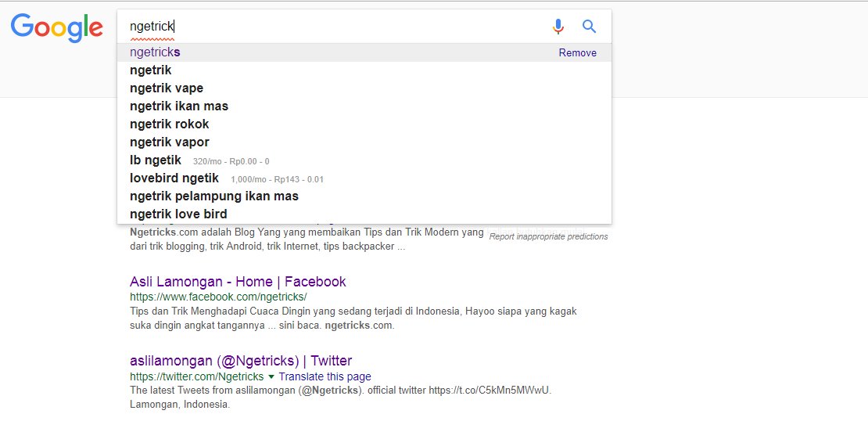868x432 pixels.
Task: Click Report inappropriate predictions
Action: [548, 236]
